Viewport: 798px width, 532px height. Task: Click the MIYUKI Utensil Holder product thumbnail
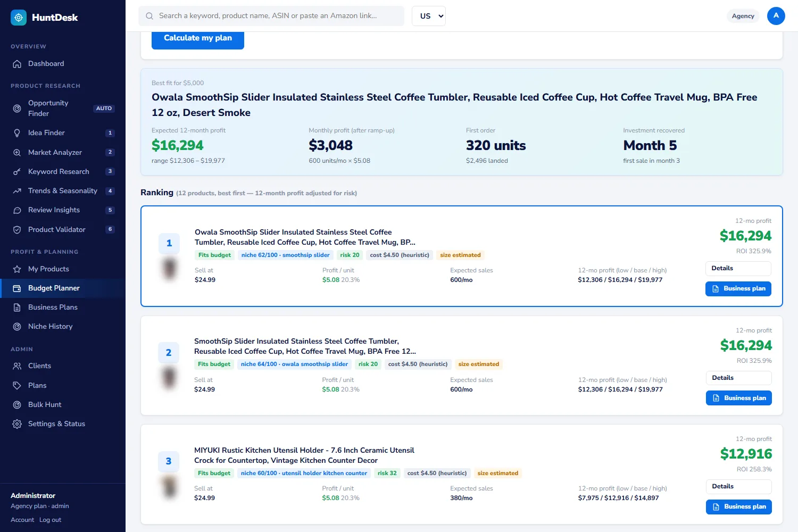click(x=169, y=486)
